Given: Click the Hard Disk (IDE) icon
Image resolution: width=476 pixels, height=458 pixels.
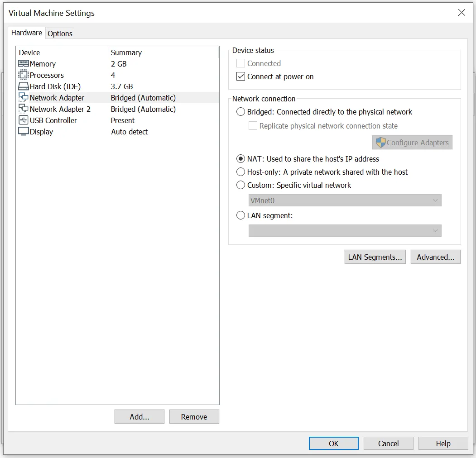Looking at the screenshot, I should (24, 86).
